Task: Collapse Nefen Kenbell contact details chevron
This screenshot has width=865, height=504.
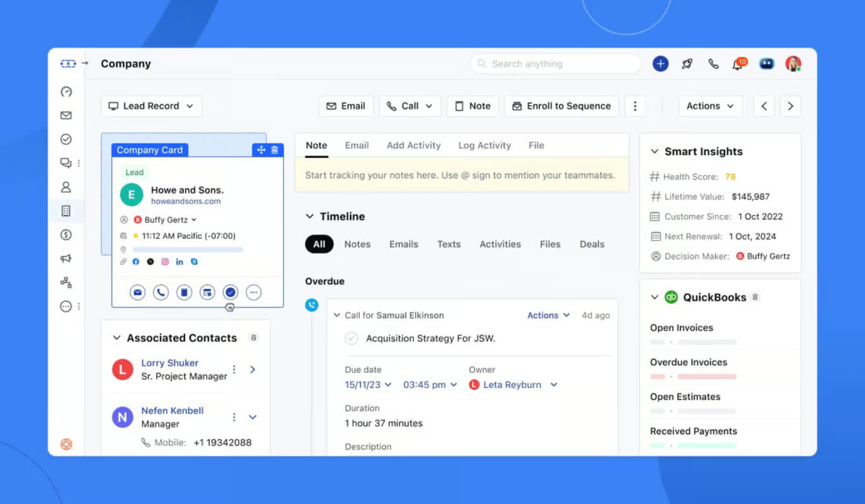Action: (253, 417)
